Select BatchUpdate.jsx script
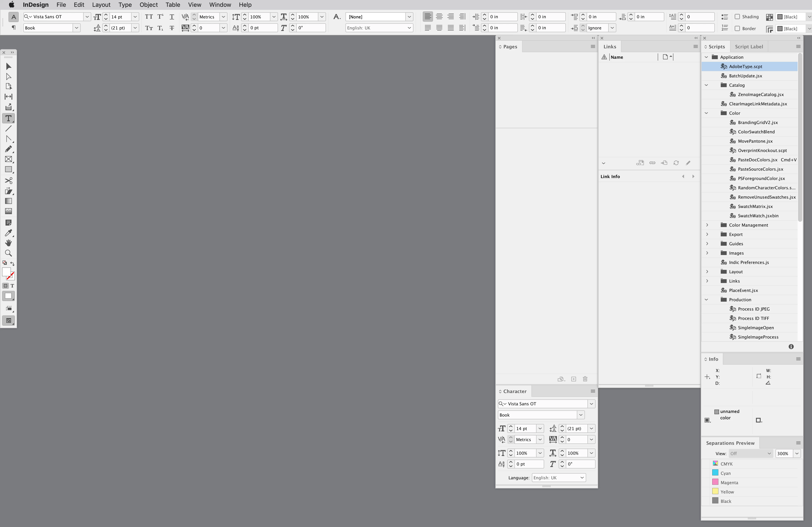 coord(745,76)
